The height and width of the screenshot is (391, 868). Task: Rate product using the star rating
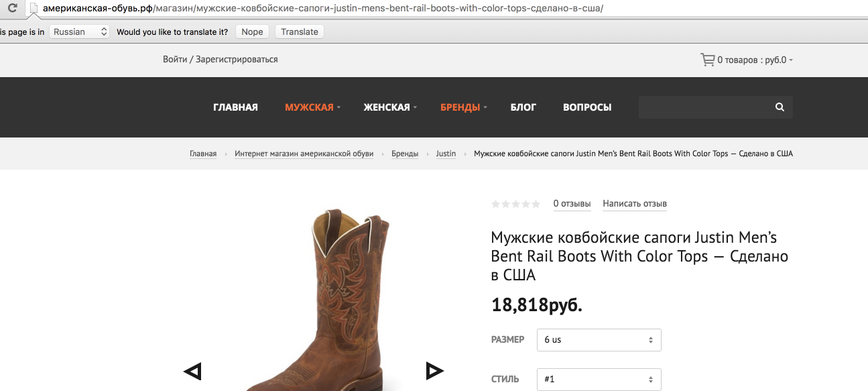515,204
